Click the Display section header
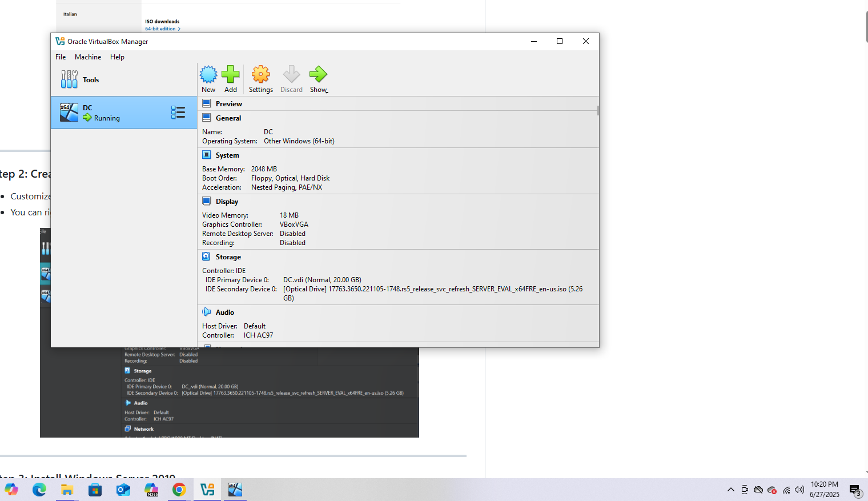This screenshot has width=868, height=501. 227,202
